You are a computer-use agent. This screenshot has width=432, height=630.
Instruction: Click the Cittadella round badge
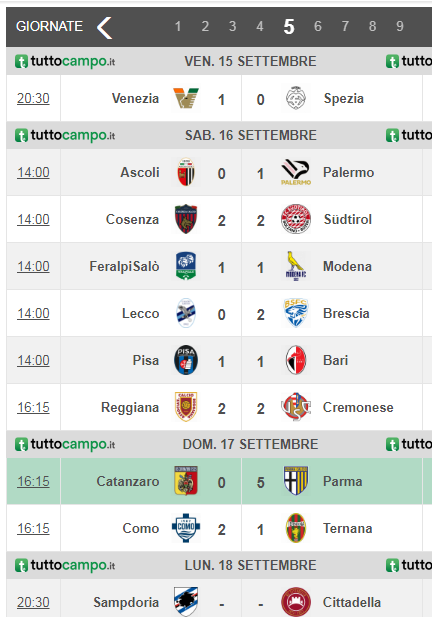[x=296, y=602]
